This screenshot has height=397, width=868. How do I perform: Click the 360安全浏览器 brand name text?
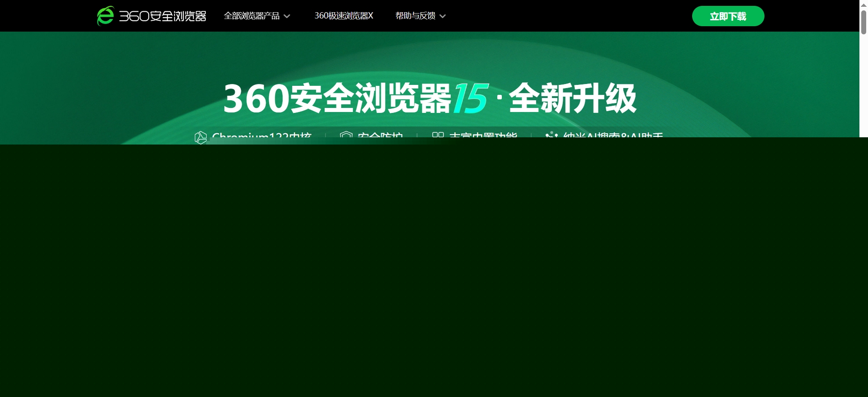tap(163, 16)
